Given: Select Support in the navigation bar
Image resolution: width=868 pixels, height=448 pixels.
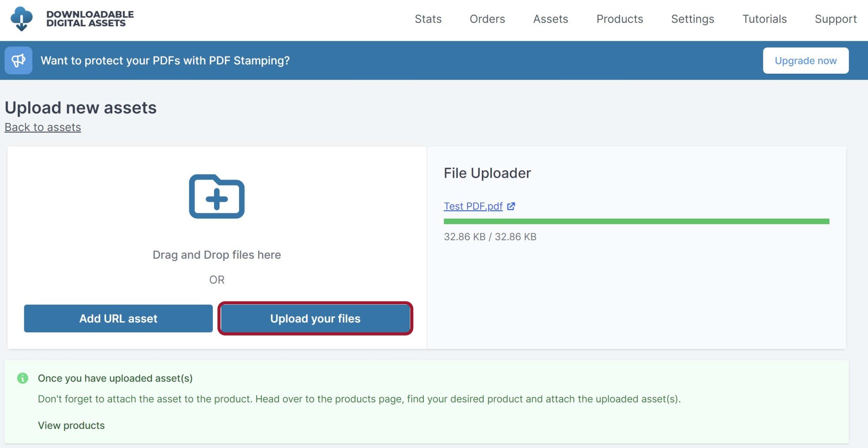Looking at the screenshot, I should pyautogui.click(x=836, y=19).
